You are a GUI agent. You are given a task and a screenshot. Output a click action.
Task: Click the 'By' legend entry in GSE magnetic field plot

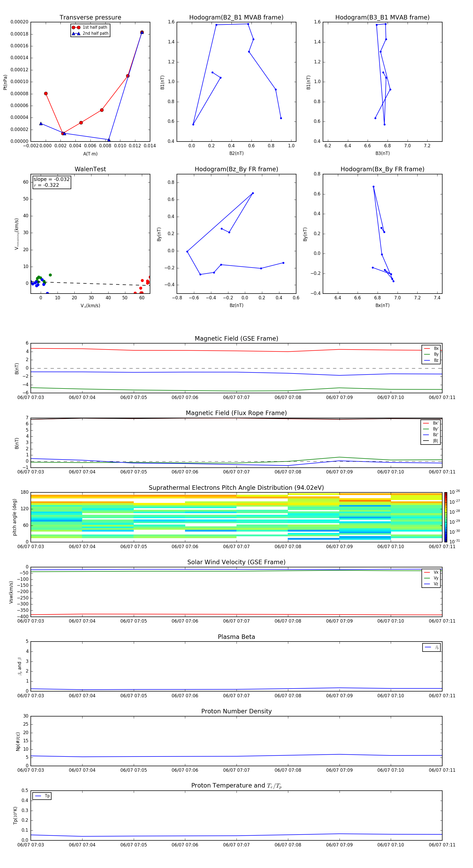[x=431, y=354]
